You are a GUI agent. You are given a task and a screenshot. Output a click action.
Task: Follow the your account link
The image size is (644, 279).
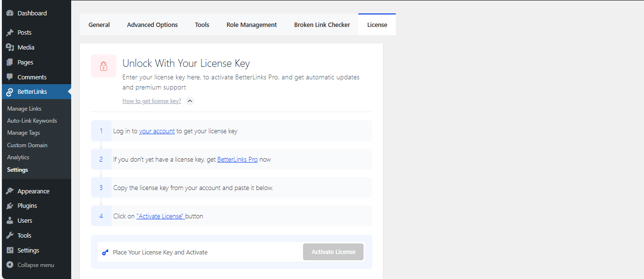157,130
